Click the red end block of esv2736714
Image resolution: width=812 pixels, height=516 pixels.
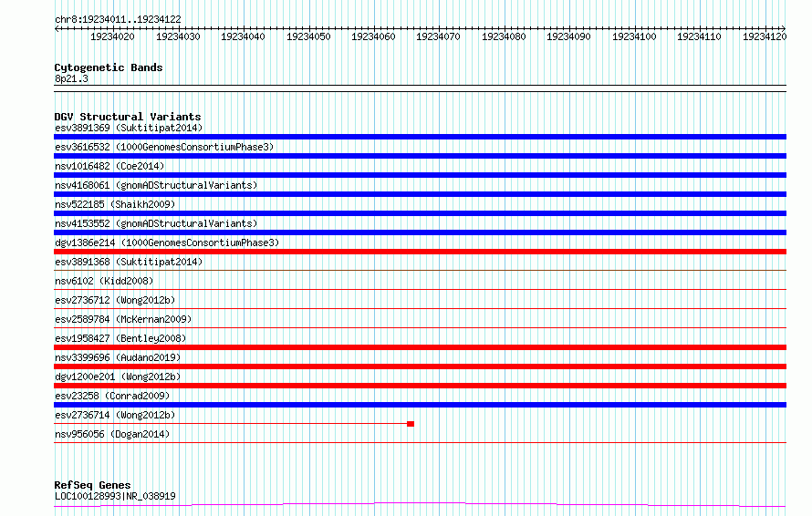[411, 424]
